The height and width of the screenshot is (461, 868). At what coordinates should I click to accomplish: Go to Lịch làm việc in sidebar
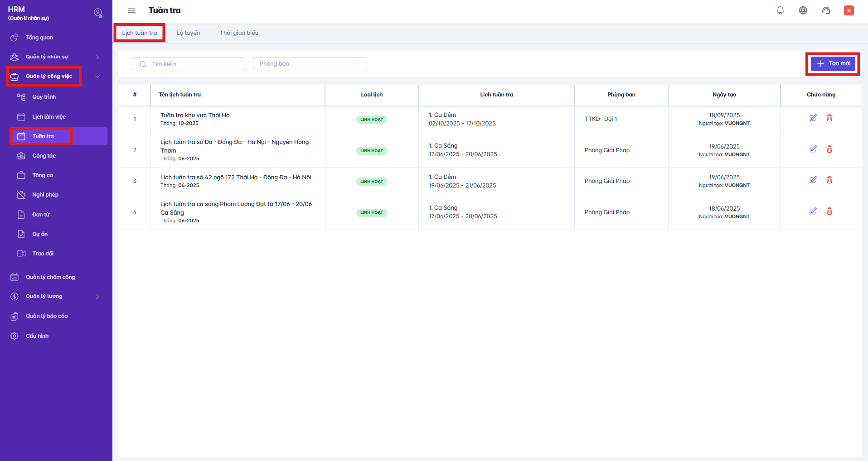49,117
